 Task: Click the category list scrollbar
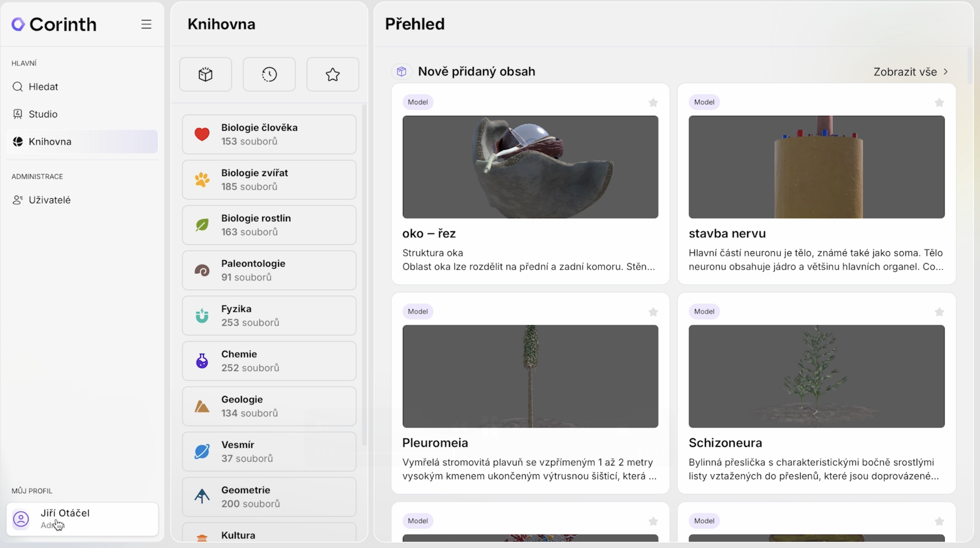pyautogui.click(x=364, y=275)
